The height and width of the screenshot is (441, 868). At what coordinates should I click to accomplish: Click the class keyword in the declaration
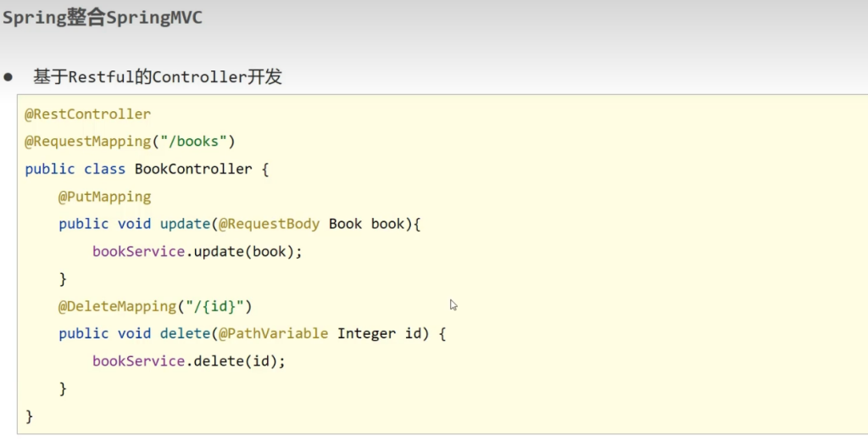pyautogui.click(x=103, y=169)
